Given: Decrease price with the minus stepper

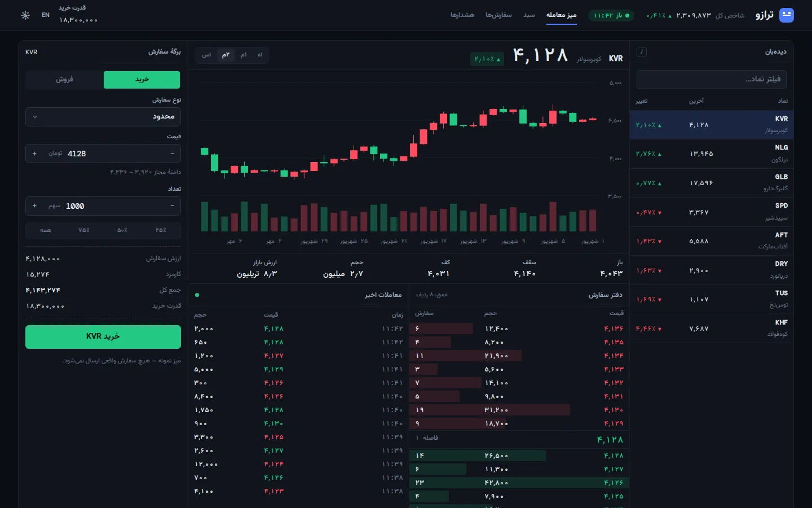Looking at the screenshot, I should coord(172,154).
